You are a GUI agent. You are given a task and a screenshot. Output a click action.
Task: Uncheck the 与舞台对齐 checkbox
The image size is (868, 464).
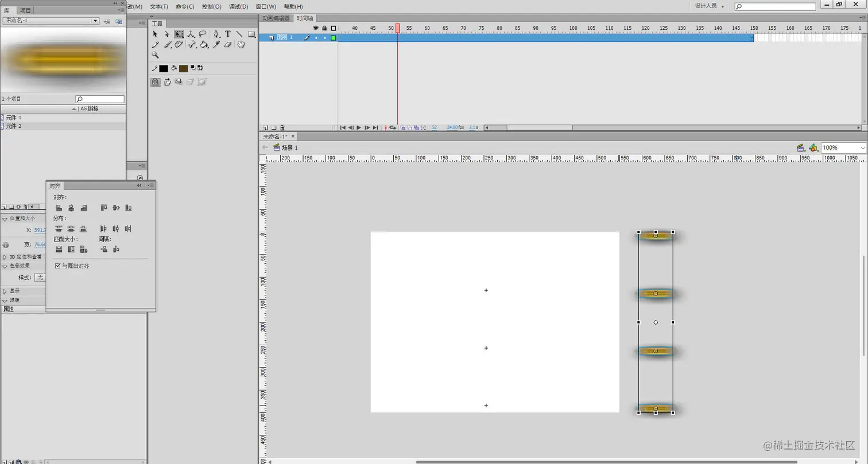57,266
